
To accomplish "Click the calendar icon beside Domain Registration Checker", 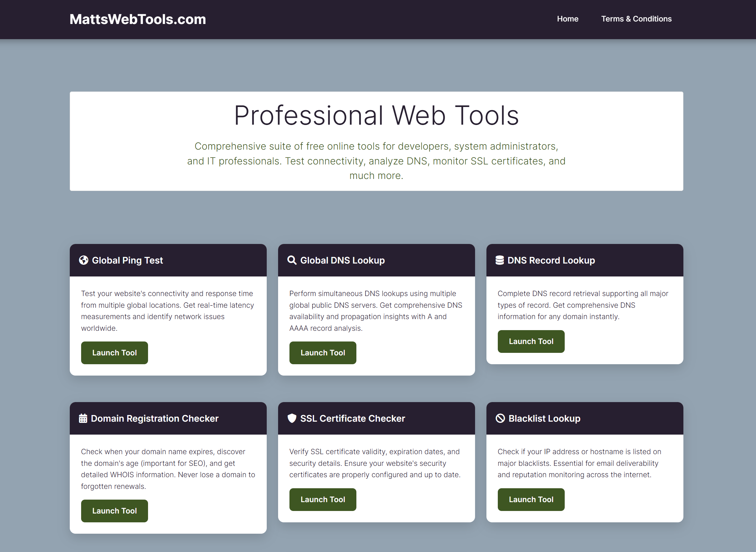I will click(83, 418).
